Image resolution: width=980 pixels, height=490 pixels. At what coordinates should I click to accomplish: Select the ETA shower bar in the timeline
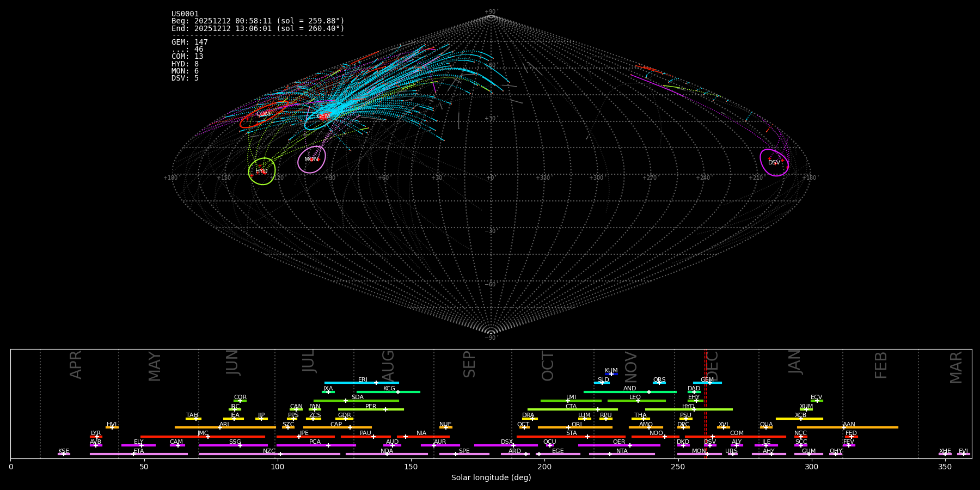[139, 454]
